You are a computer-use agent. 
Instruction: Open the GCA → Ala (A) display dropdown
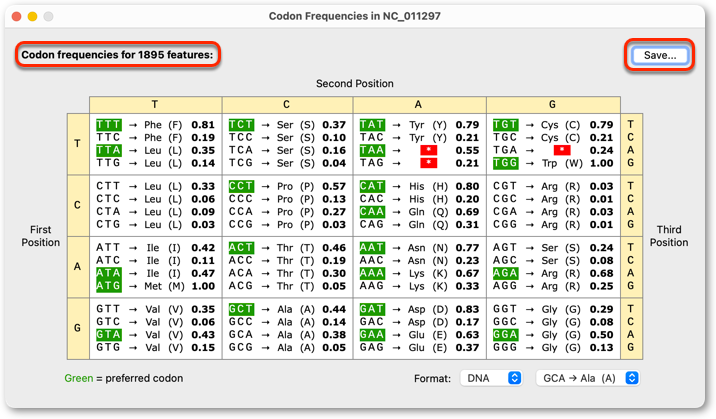pyautogui.click(x=588, y=378)
